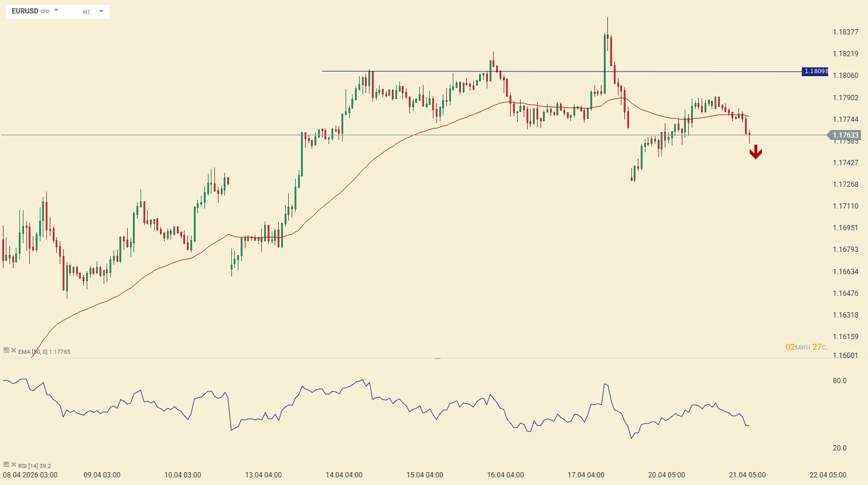Click the current price label 1.17633
Image resolution: width=868 pixels, height=485 pixels.
point(846,135)
